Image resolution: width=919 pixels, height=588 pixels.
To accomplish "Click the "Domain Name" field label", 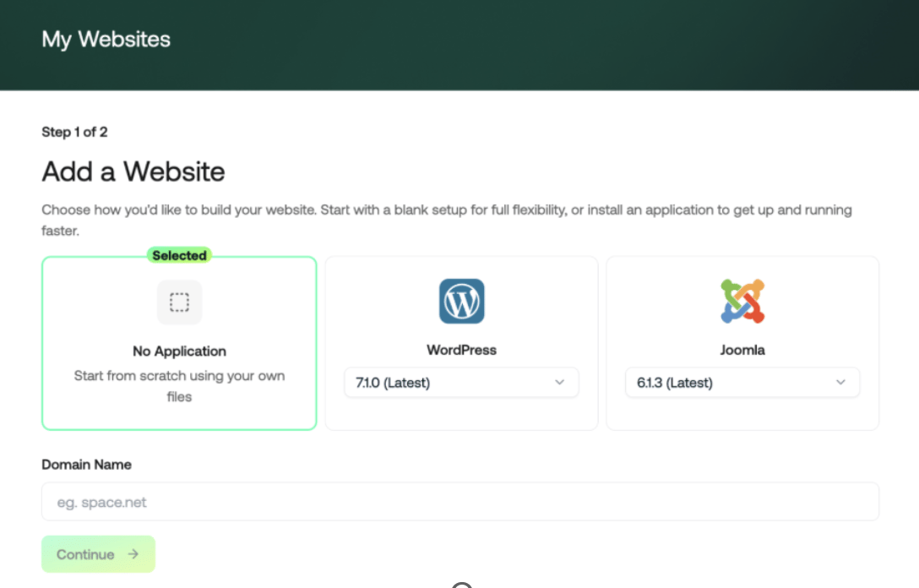I will click(87, 465).
